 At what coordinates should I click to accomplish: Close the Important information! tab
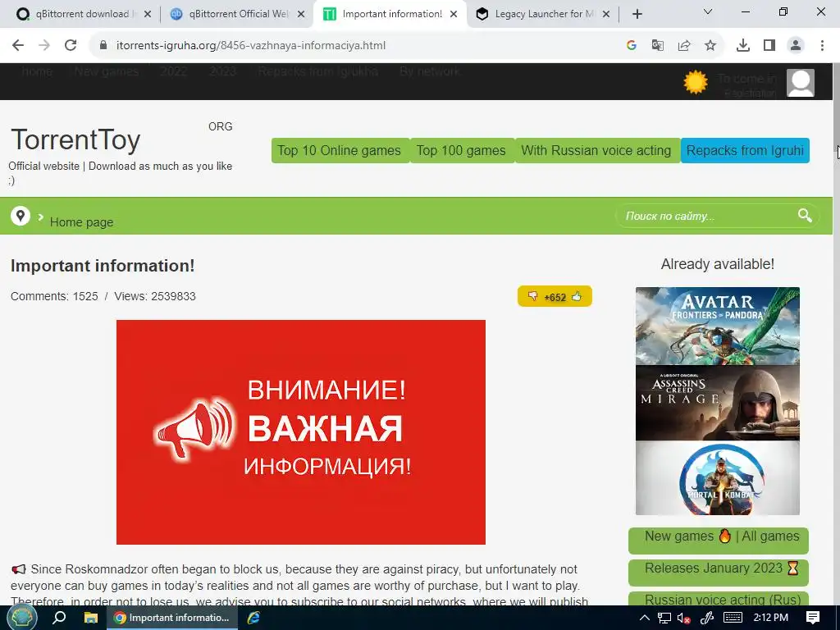[454, 15]
